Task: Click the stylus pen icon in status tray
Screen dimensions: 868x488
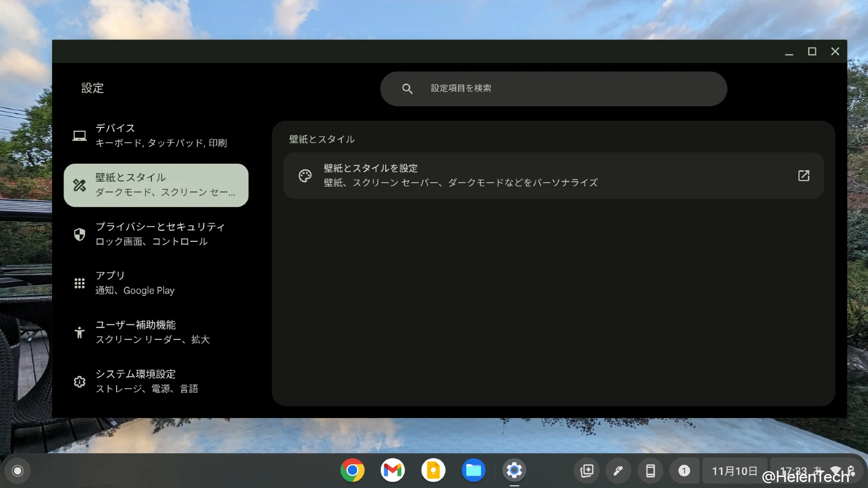Action: (x=618, y=470)
